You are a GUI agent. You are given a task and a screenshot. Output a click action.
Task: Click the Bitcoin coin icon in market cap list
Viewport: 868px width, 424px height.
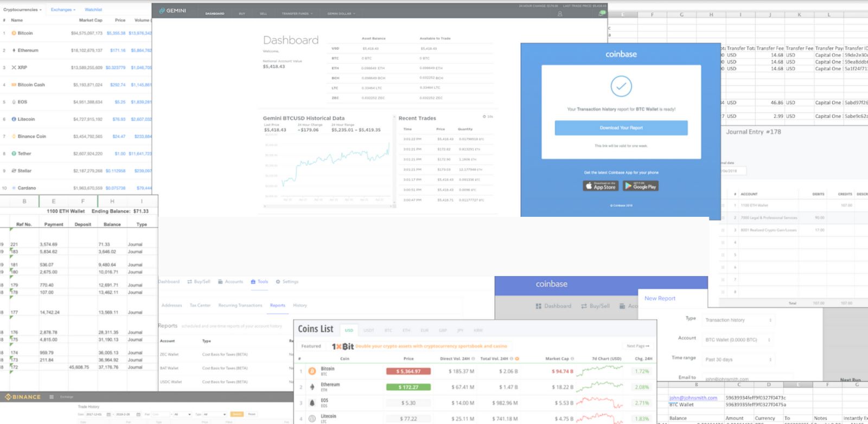[x=14, y=33]
